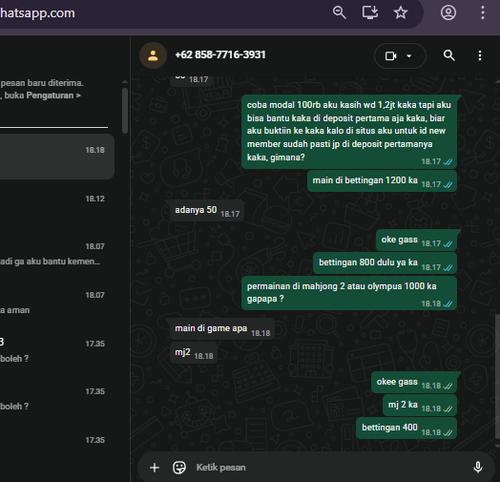
Task: Click the 'mj 2 ka' sent message
Action: coord(420,405)
